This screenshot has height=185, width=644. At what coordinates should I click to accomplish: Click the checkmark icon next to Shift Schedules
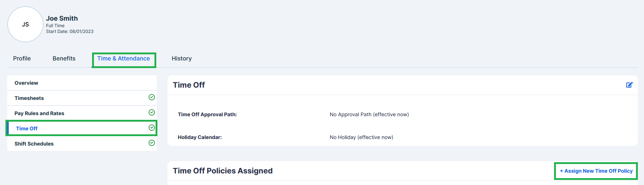pos(152,143)
